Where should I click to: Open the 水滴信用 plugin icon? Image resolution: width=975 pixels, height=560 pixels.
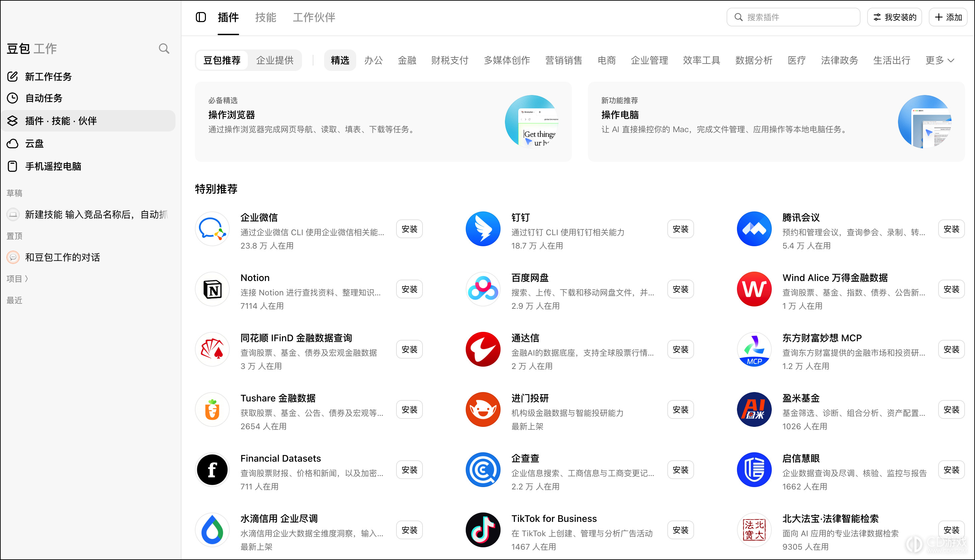pos(212,530)
